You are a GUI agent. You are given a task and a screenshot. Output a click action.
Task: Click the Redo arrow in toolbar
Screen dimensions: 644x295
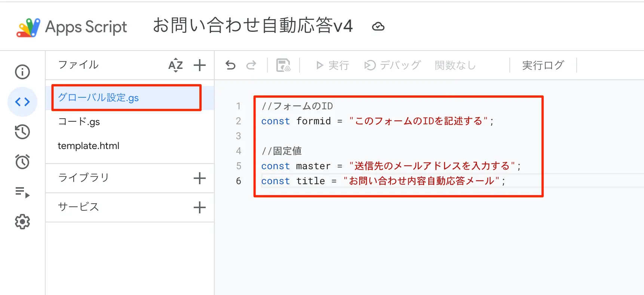(x=251, y=66)
